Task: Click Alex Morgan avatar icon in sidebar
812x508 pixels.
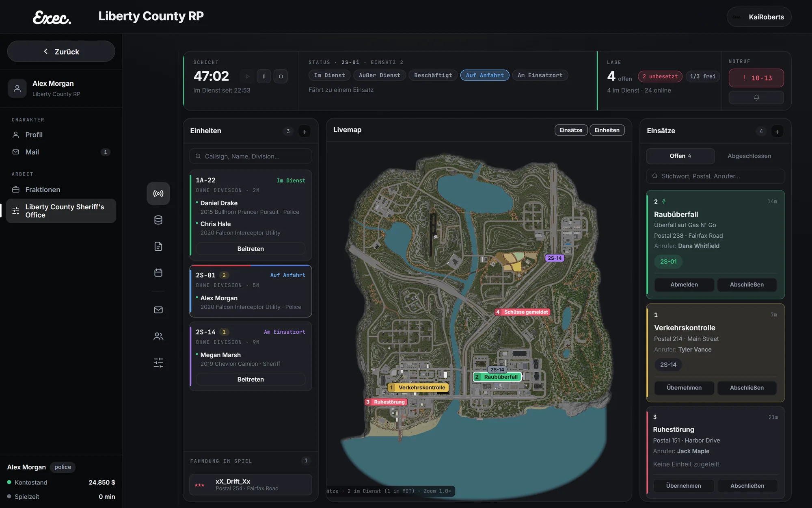Action: [17, 88]
